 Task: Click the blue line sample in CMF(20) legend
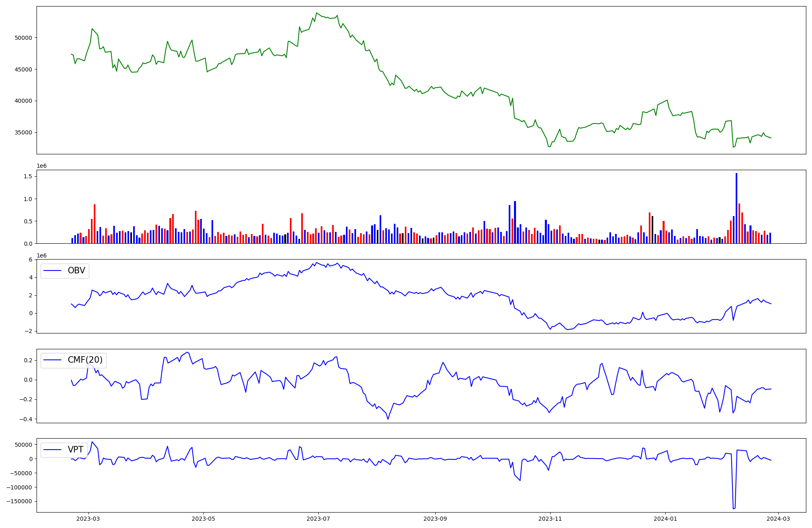point(52,360)
